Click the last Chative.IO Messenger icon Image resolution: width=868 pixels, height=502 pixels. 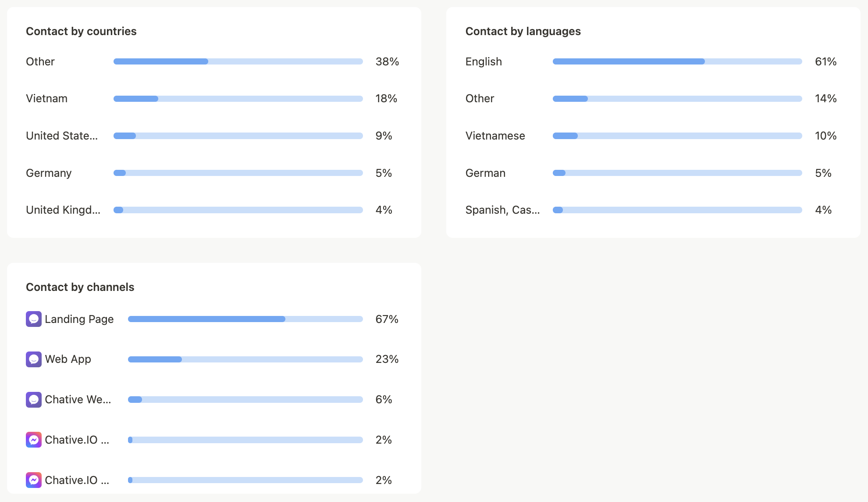click(34, 480)
